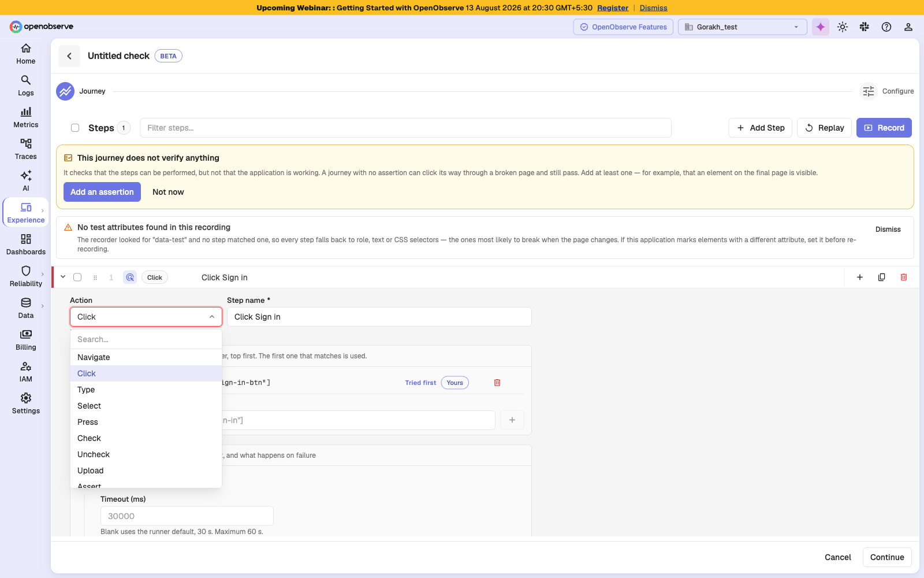
Task: Open Metrics in the sidebar
Action: click(x=26, y=118)
